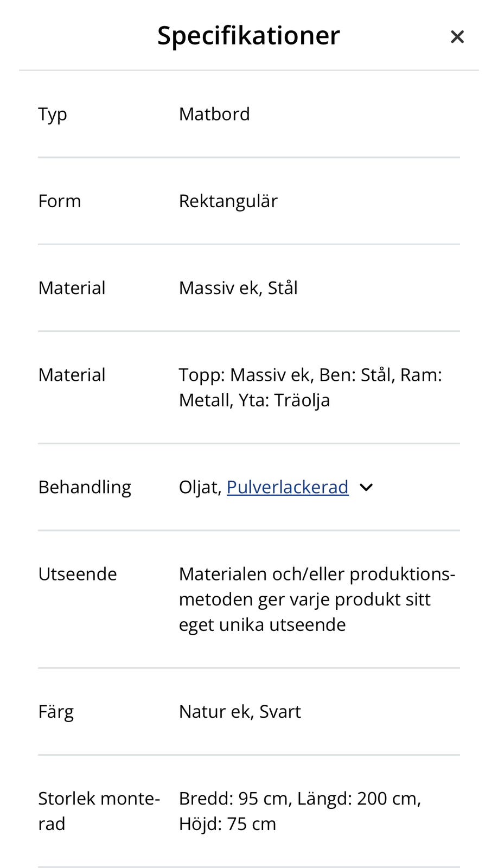Click the 'Storlek monterad' label
Image resolution: width=498 pixels, height=868 pixels.
coord(99,811)
